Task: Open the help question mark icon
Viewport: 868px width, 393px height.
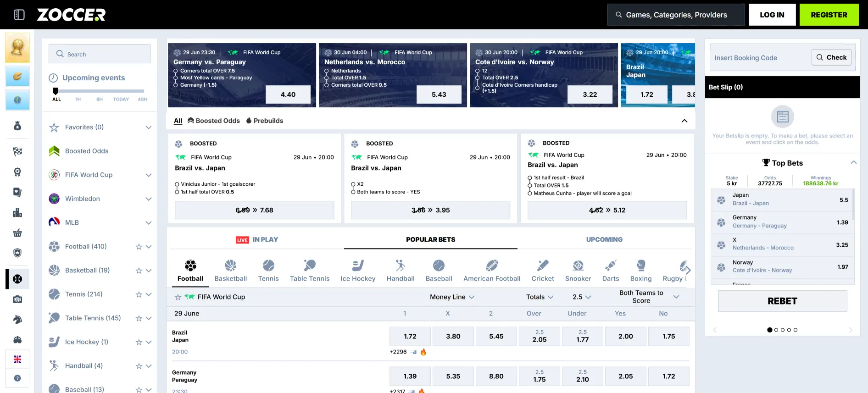Action: point(17,378)
